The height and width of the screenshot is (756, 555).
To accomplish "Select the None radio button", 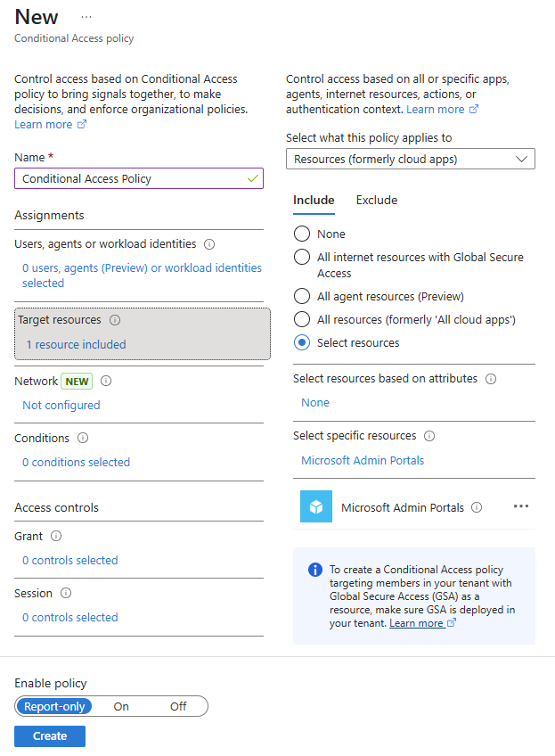I will [x=302, y=234].
